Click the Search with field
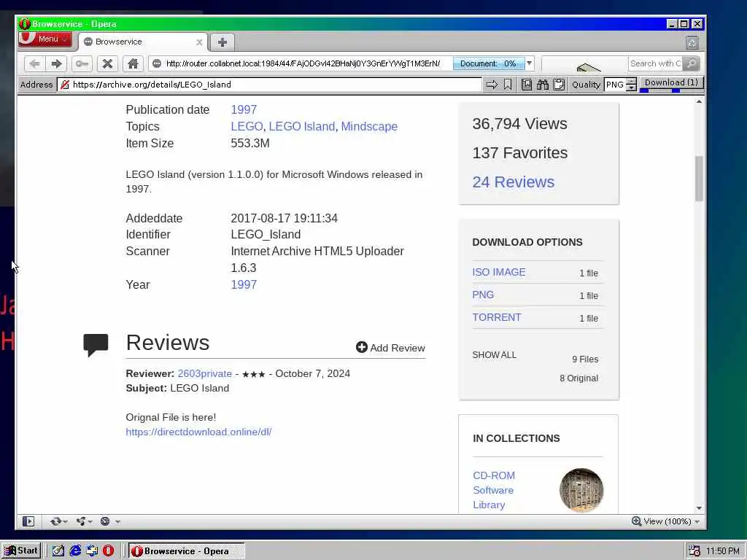Screen dimensions: 747x560 pyautogui.click(x=655, y=63)
